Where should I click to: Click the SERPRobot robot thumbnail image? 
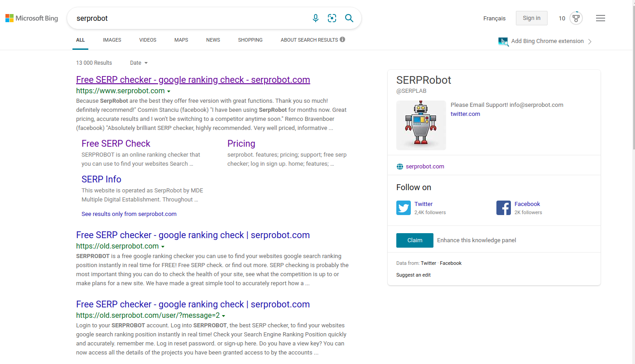(421, 125)
